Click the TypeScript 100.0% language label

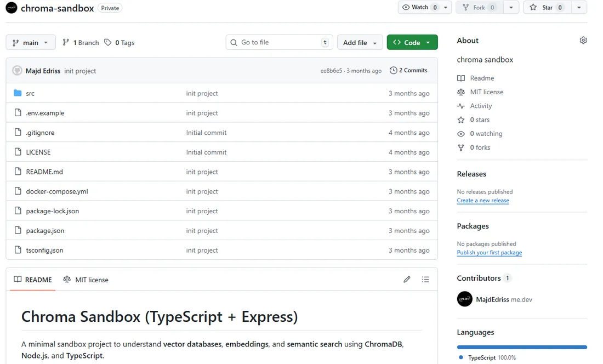(x=492, y=357)
